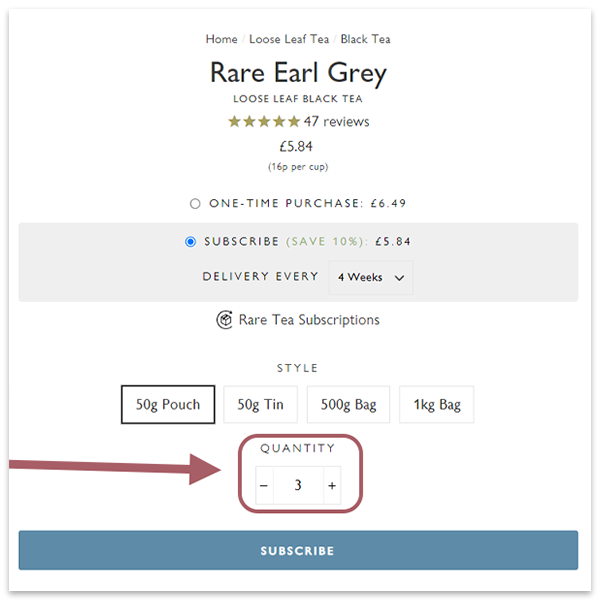This screenshot has width=600, height=600.
Task: Open Rare Tea Subscriptions text link
Action: (x=309, y=320)
